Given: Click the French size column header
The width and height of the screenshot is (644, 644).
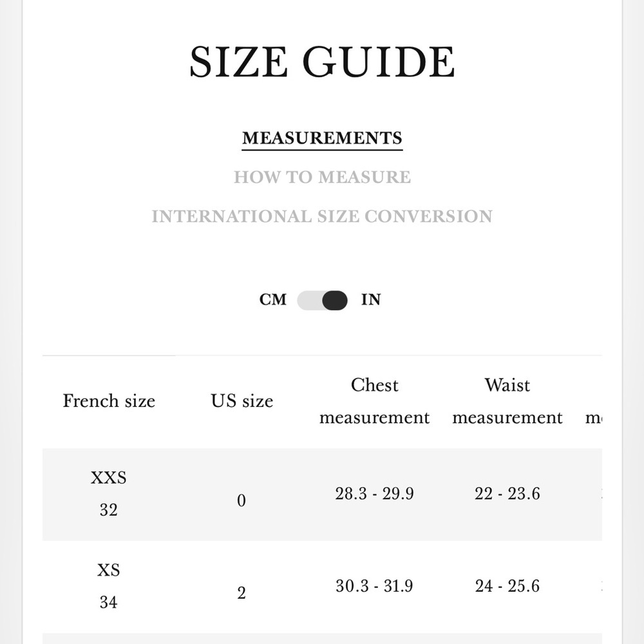Looking at the screenshot, I should (109, 401).
